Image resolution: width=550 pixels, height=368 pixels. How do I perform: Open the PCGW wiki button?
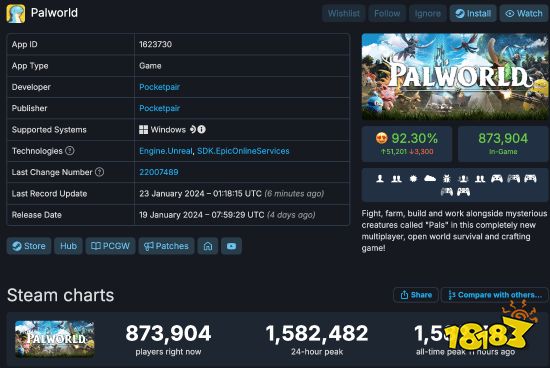click(110, 246)
